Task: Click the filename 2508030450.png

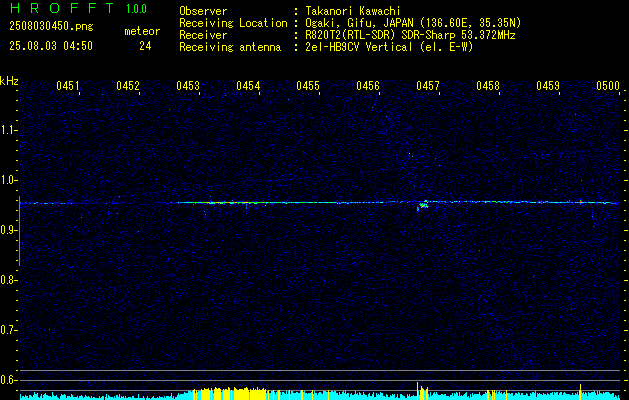Action: click(x=51, y=27)
